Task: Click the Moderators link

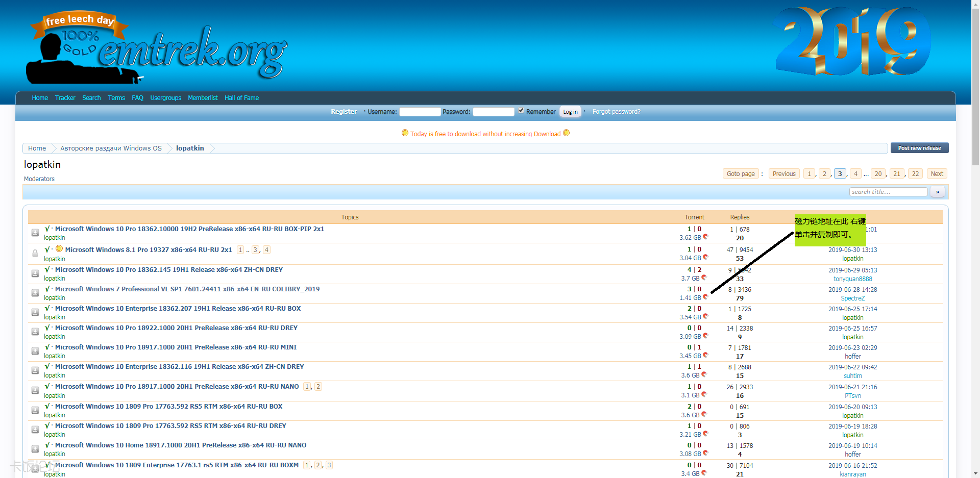Action: [x=39, y=179]
